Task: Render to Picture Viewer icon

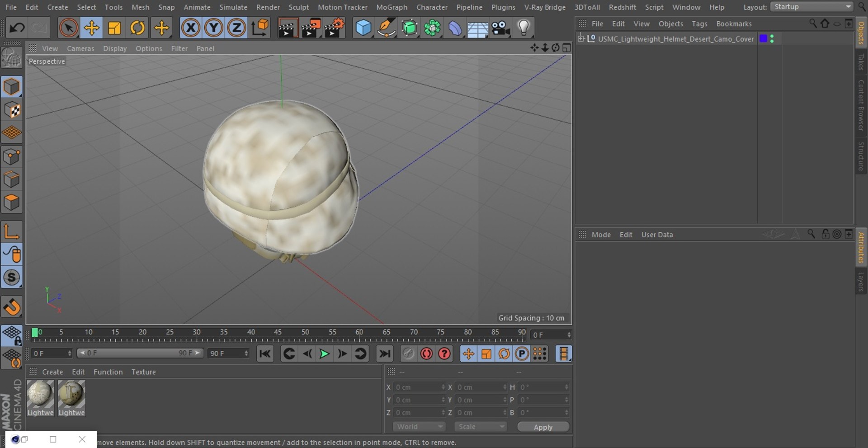Action: tap(311, 28)
